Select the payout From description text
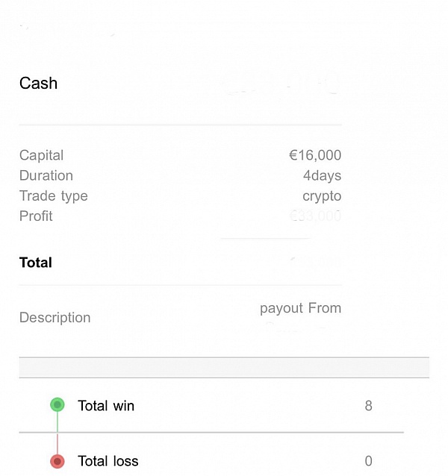Screen dimensions: 448x476 [301, 308]
